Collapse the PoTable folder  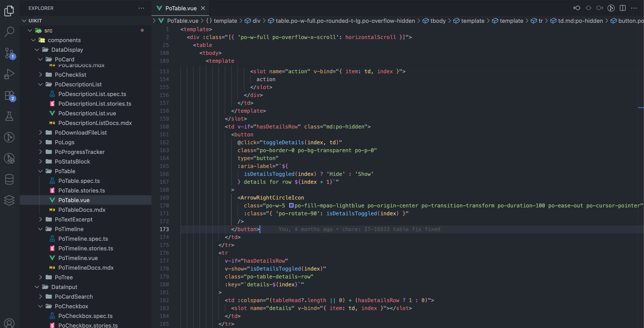[x=41, y=171]
